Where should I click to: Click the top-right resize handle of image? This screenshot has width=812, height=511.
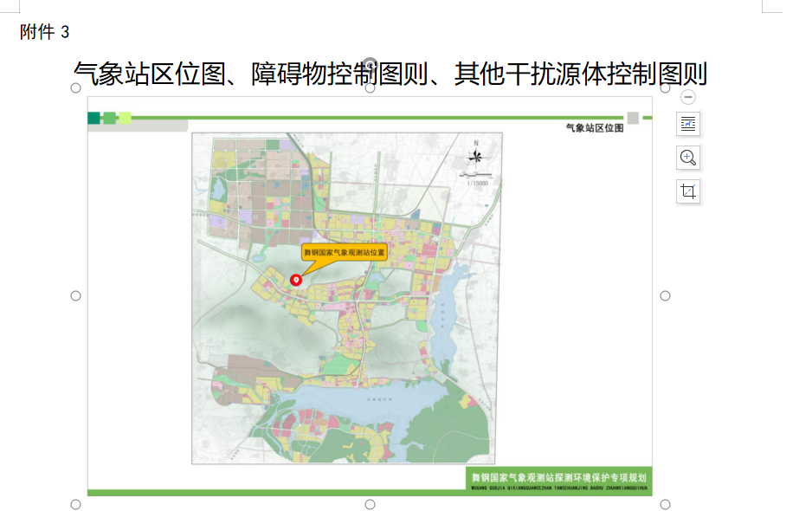[x=665, y=87]
